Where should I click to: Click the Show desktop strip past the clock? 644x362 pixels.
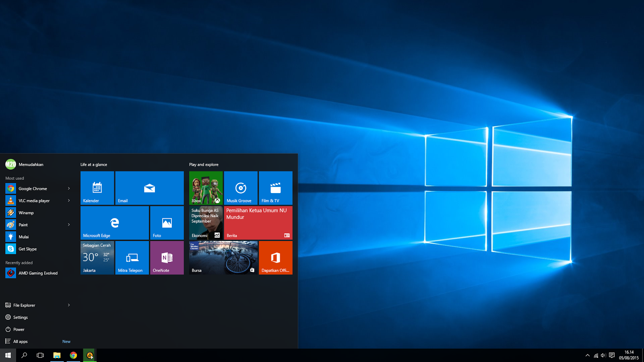coord(643,355)
